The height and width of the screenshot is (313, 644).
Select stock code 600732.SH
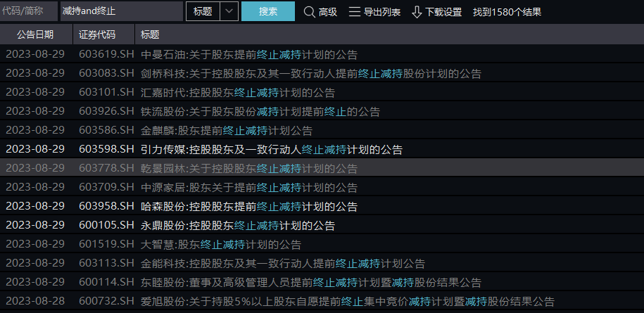[106, 302]
